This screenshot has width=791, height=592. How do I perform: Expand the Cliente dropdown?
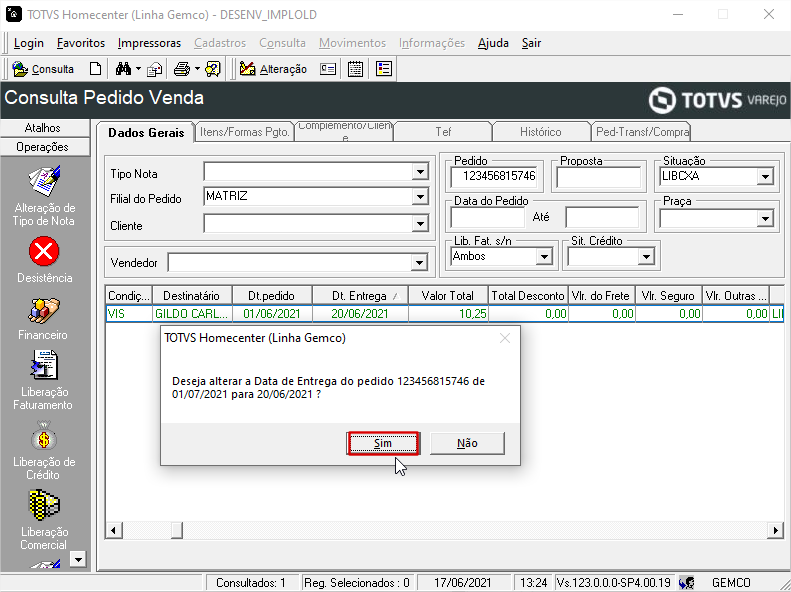(x=420, y=223)
